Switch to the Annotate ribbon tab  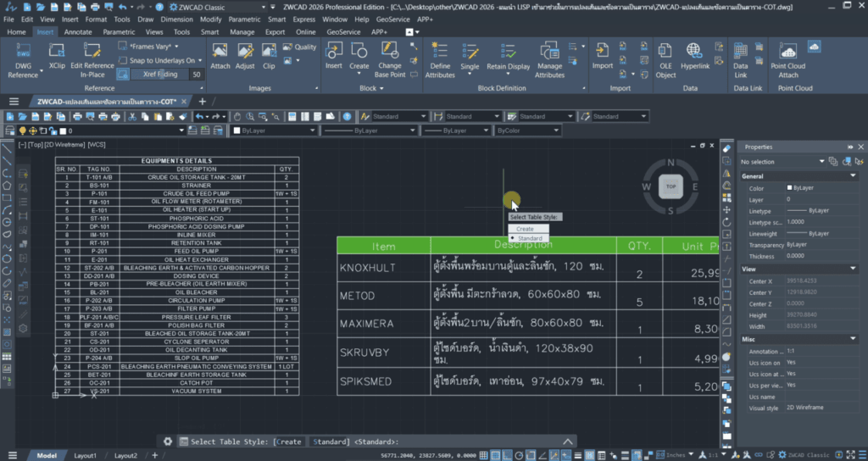pyautogui.click(x=78, y=32)
